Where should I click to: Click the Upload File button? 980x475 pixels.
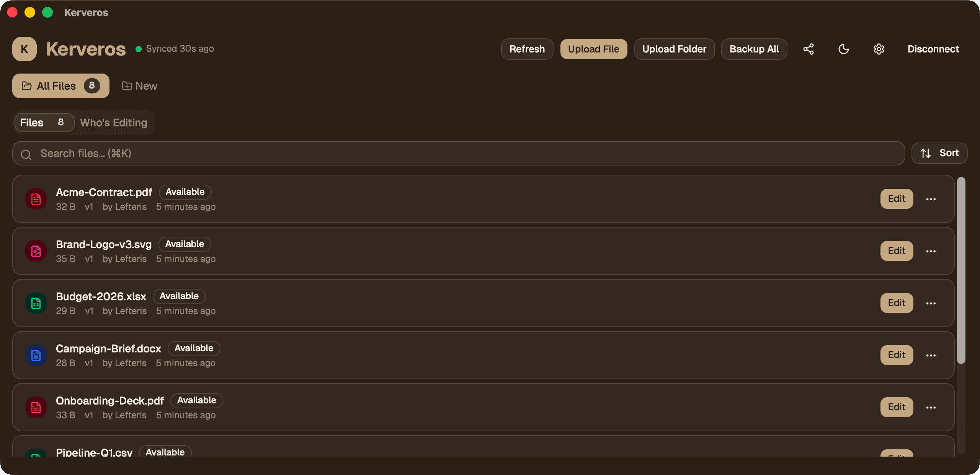[594, 49]
